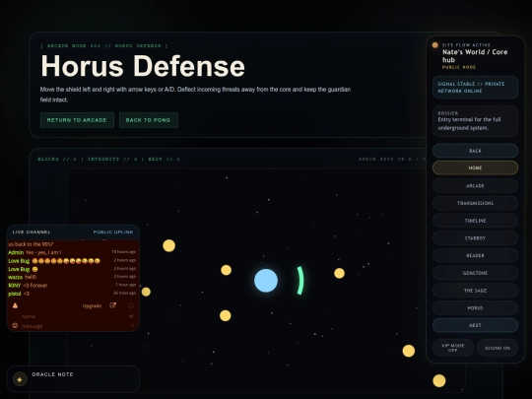
Task: Click the pop-out chat icon
Action: point(113,305)
